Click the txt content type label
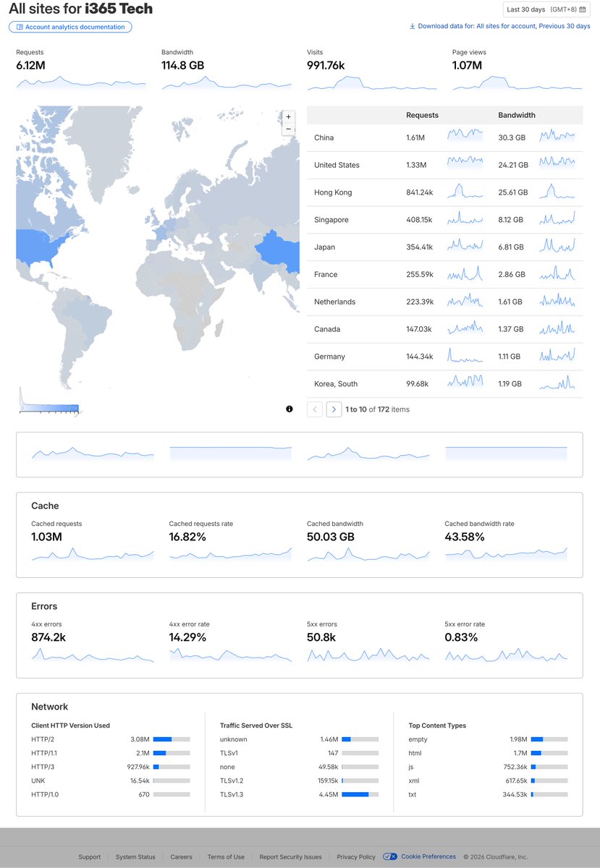 tap(413, 794)
